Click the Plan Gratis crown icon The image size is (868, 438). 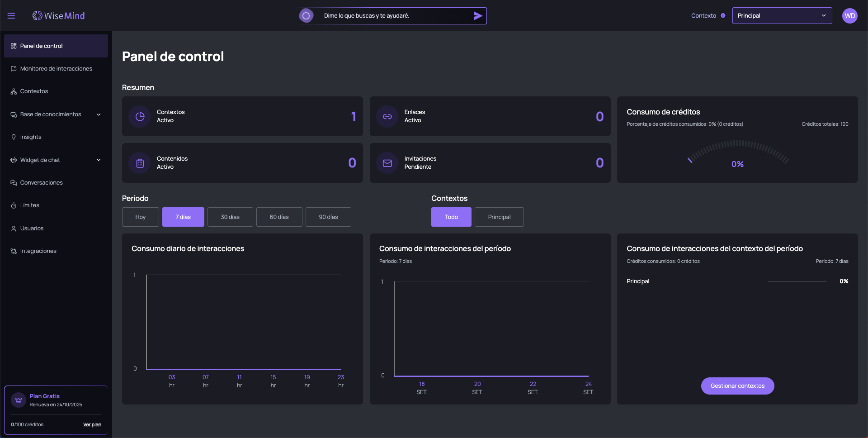[19, 400]
